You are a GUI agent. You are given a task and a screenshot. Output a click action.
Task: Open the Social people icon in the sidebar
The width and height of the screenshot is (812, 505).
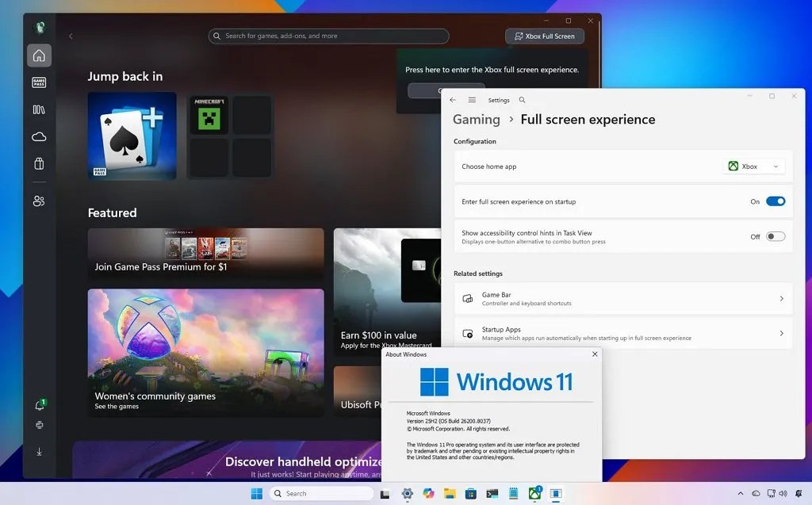(38, 201)
